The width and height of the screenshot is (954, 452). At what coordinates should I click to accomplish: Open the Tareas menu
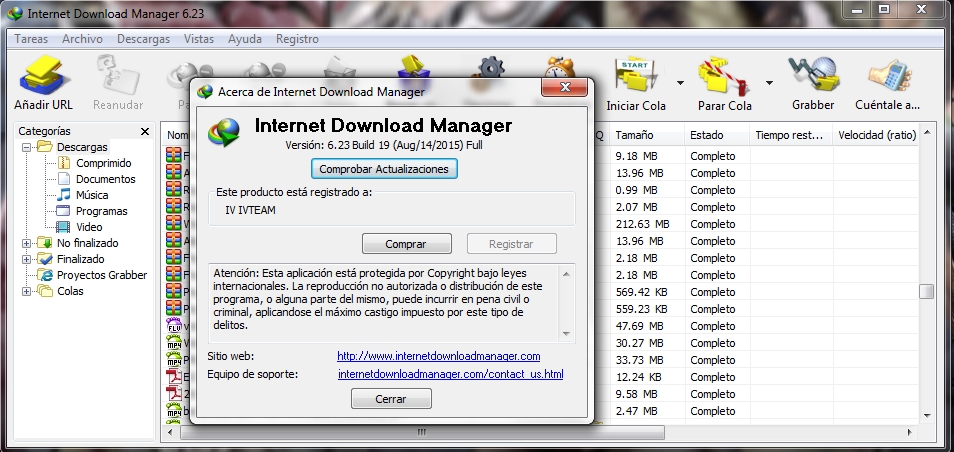point(31,39)
